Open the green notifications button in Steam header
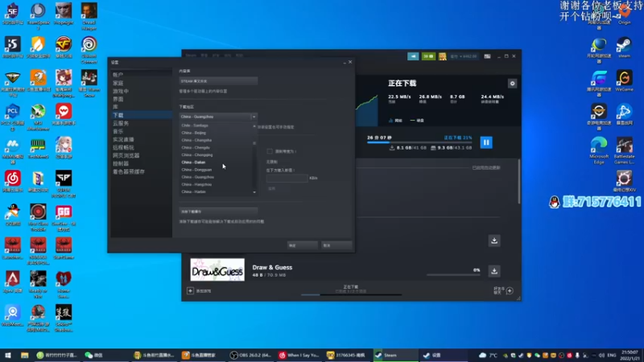Viewport: 644px width, 362px height. [428, 56]
